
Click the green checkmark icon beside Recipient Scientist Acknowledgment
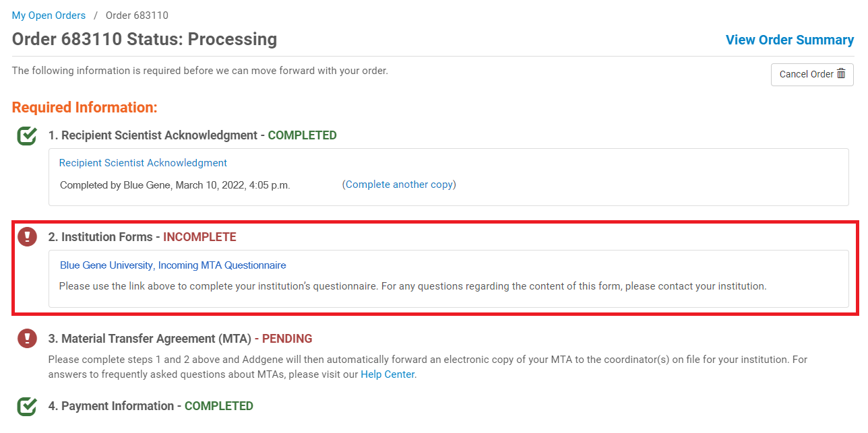coord(27,135)
